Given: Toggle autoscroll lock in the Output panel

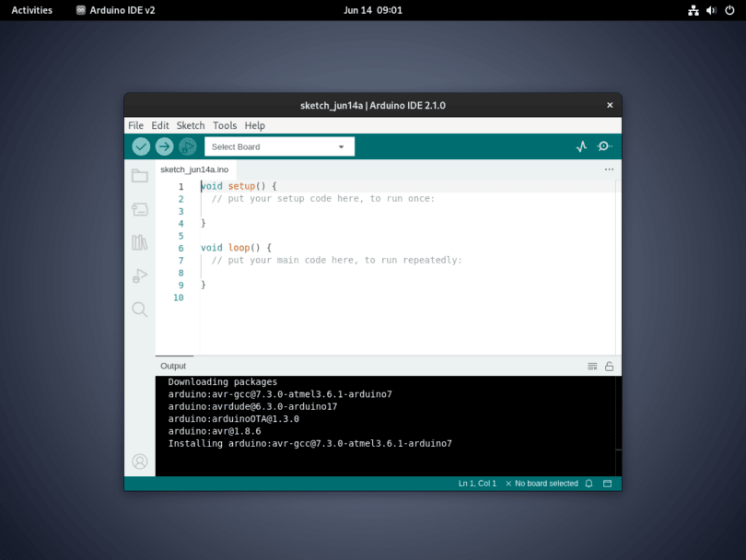Looking at the screenshot, I should pos(609,366).
